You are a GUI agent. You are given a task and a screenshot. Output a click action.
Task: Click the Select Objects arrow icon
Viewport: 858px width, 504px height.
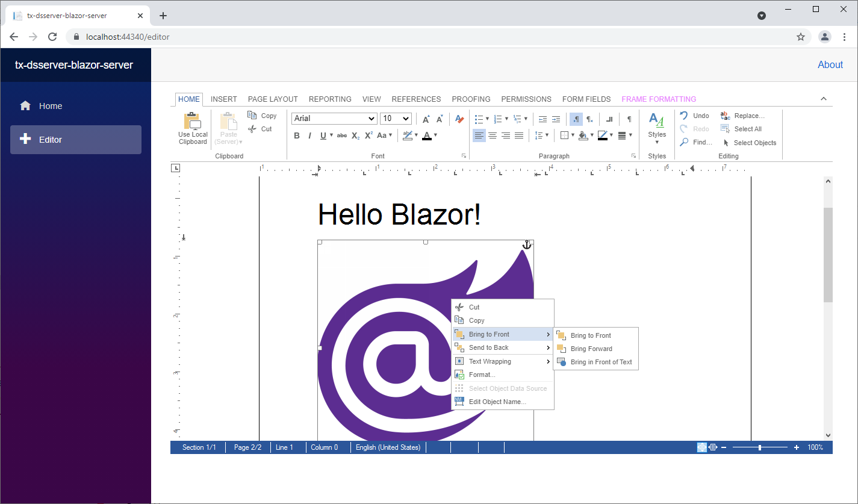[x=726, y=143]
